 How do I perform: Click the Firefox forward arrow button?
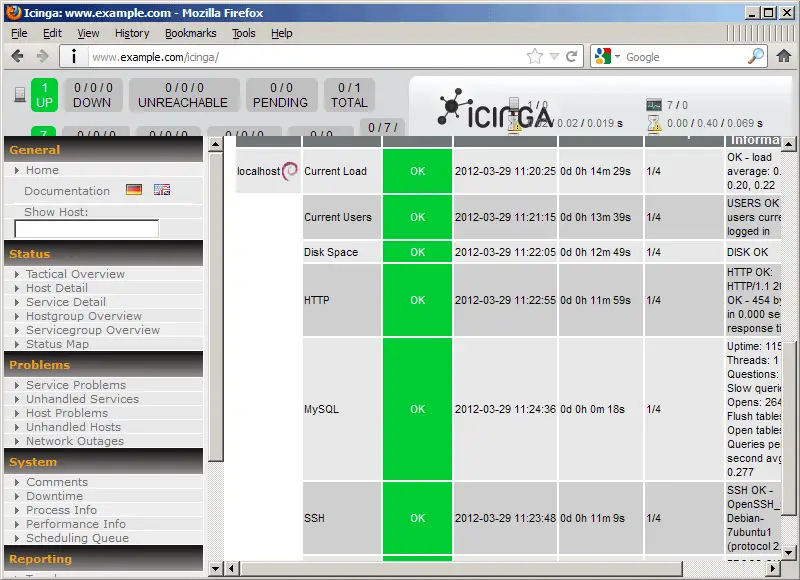(43, 56)
